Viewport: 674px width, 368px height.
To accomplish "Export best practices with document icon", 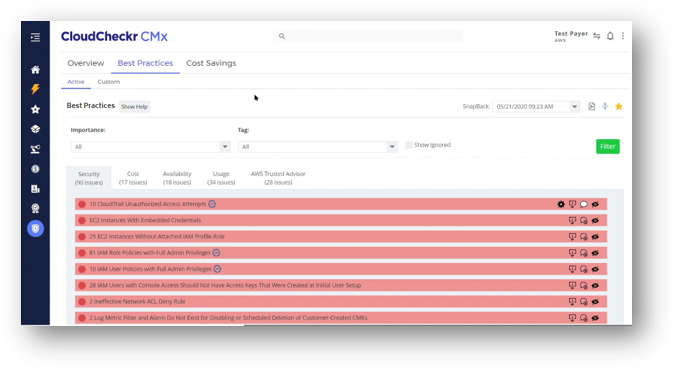I will click(x=591, y=106).
